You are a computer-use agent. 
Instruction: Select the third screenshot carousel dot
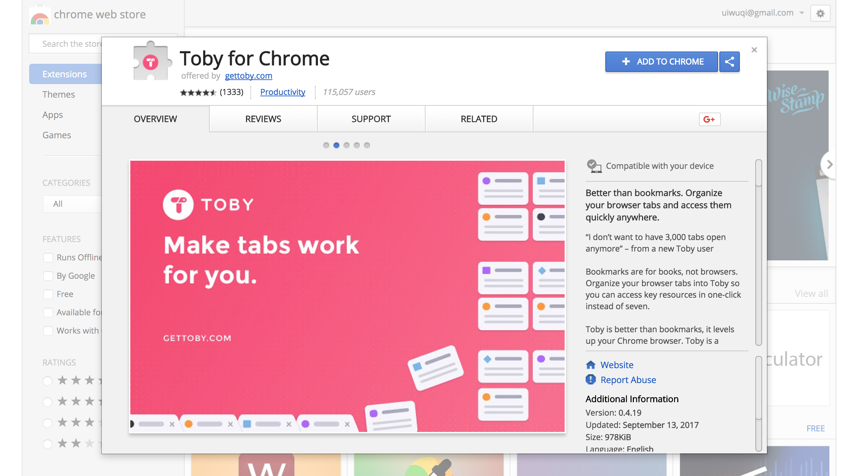pos(346,145)
